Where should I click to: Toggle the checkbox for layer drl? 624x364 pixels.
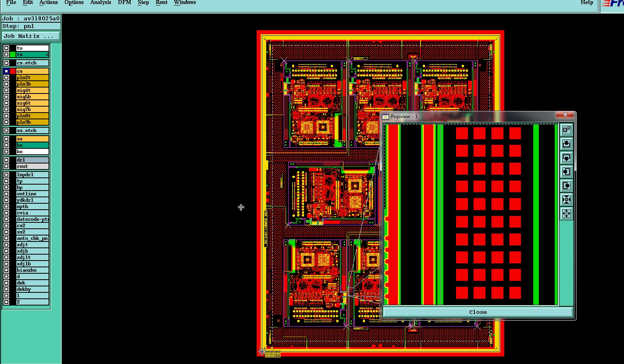pos(6,160)
